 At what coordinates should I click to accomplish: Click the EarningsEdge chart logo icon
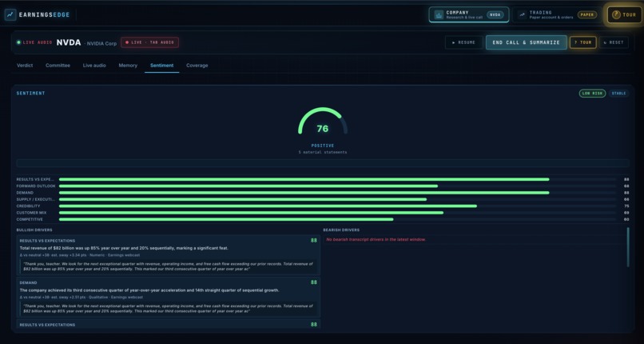coord(10,14)
